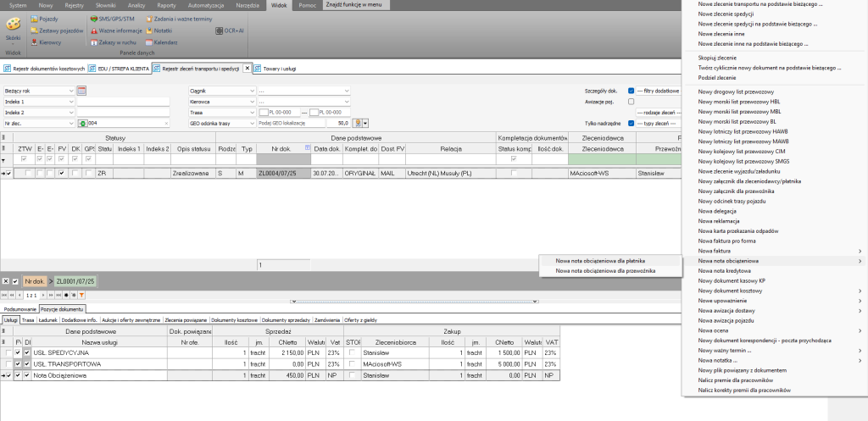Open the Ciągnik combo box
Viewport: 868px width, 421px height.
252,90
